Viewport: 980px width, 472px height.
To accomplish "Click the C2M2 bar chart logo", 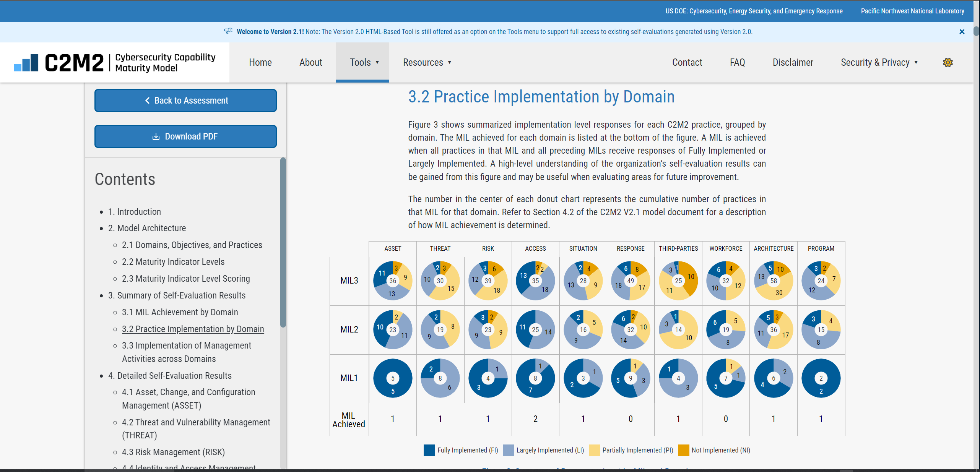I will pos(26,62).
